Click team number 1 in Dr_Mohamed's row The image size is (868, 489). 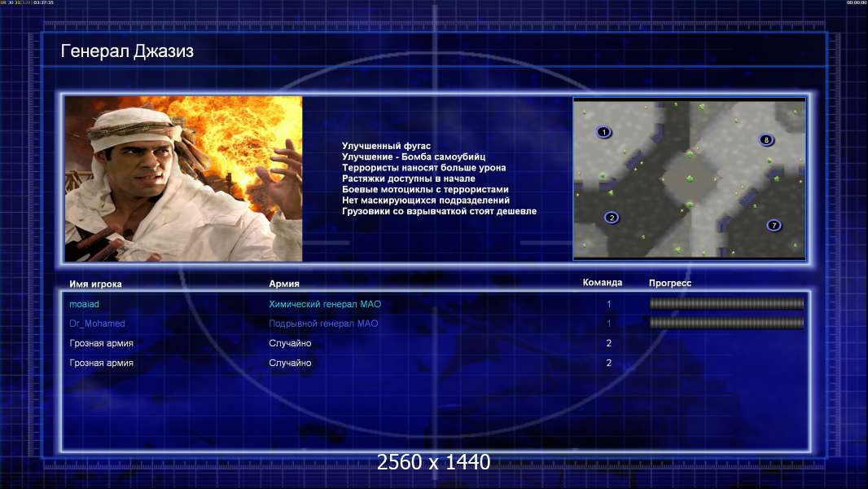[x=608, y=324]
